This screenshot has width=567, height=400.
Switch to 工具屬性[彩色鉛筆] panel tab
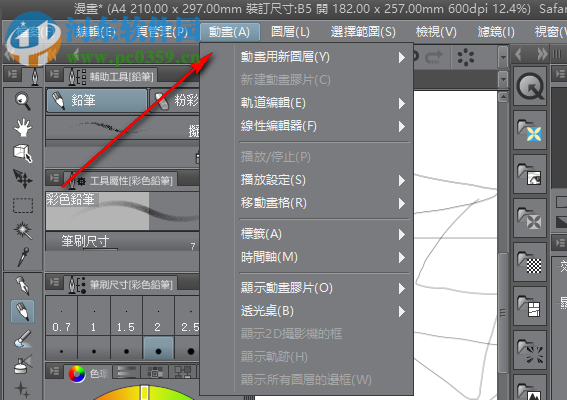tap(121, 180)
